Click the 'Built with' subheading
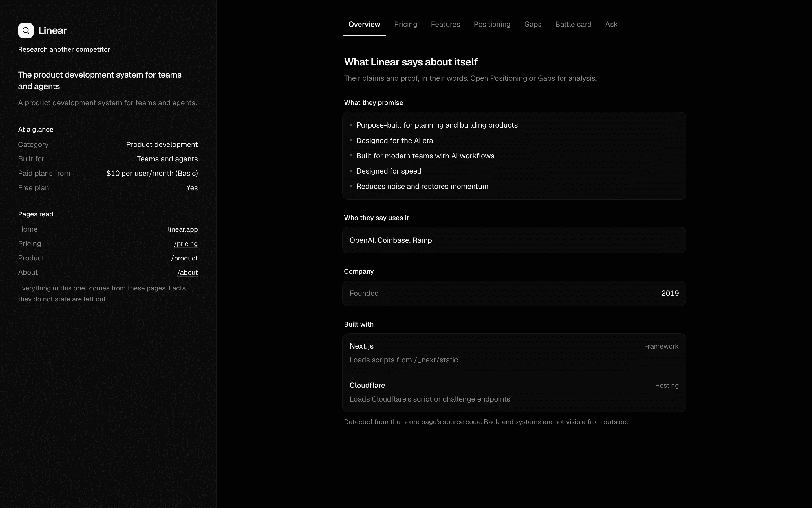This screenshot has width=812, height=508. coord(359,325)
